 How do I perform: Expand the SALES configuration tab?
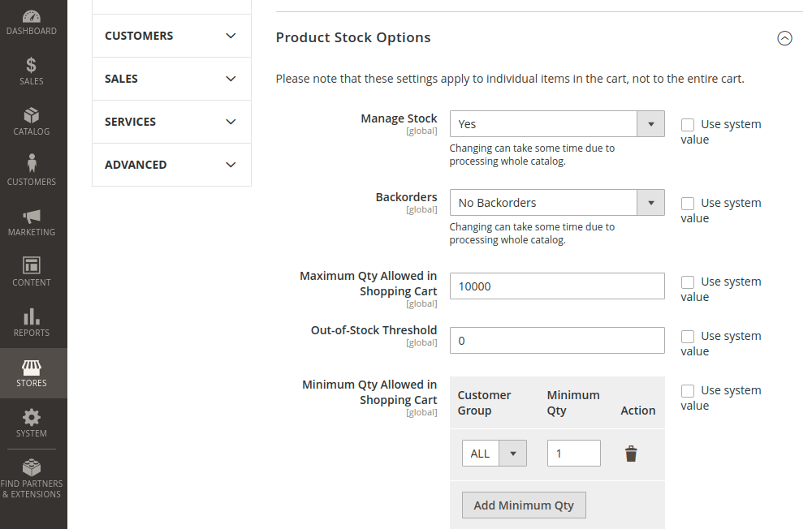tap(171, 79)
